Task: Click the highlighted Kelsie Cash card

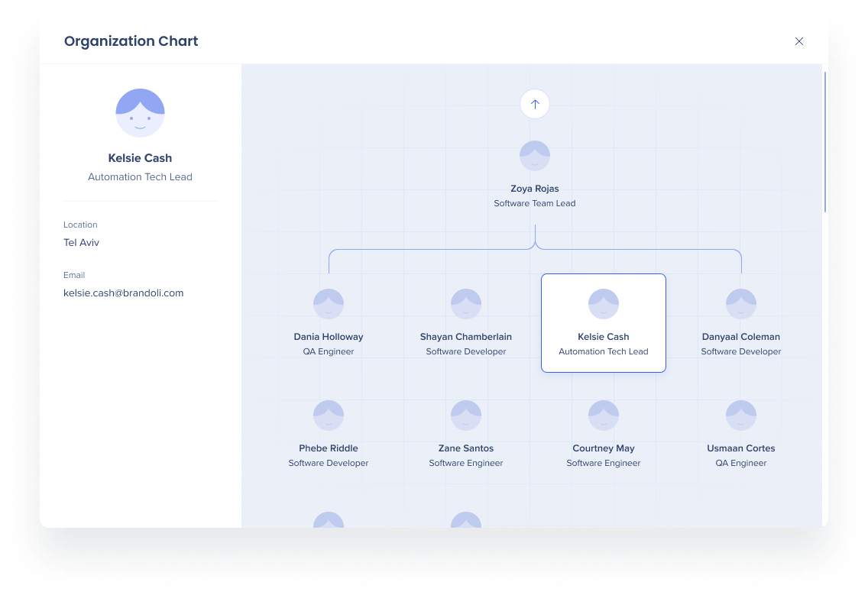Action: (x=604, y=323)
